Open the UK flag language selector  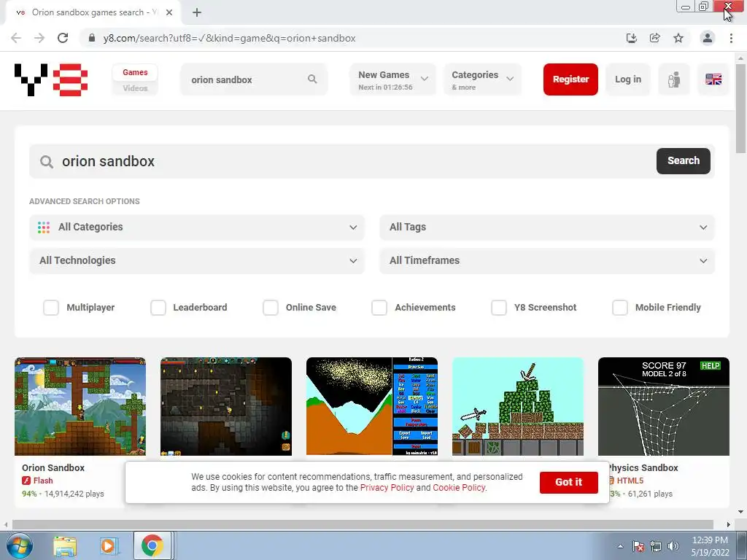point(713,79)
